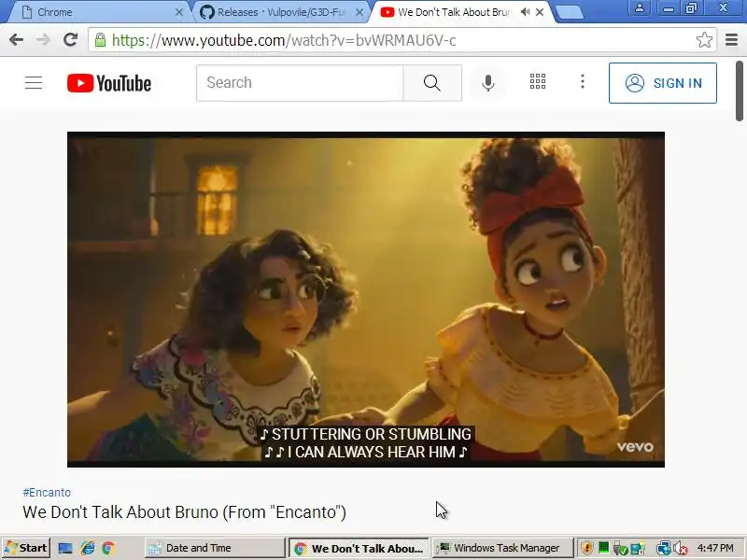Open the Windows Start menu
747x560 pixels.
pyautogui.click(x=26, y=548)
